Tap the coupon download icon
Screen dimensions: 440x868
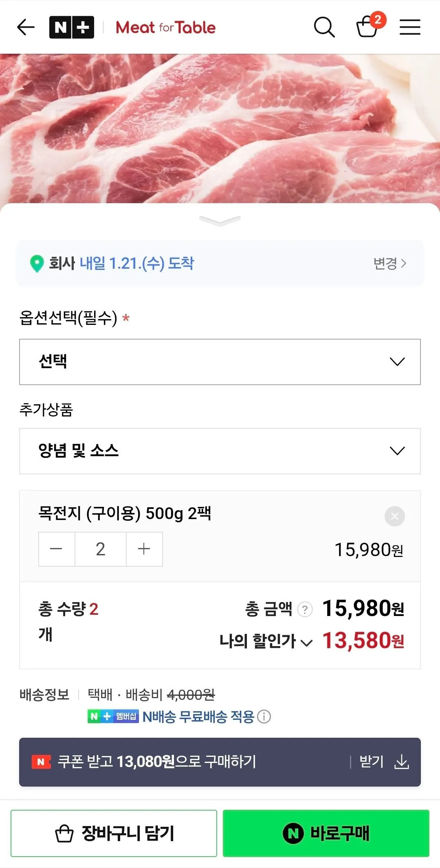click(402, 762)
